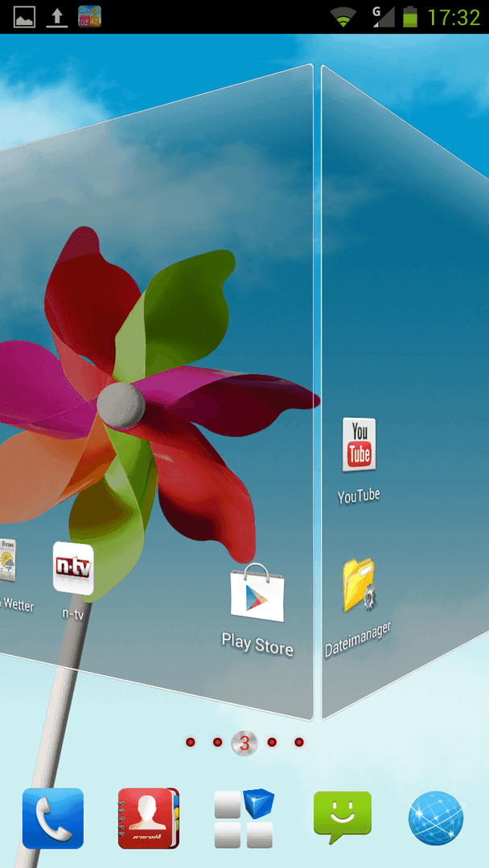Tap the "YouTube" label text

(359, 496)
